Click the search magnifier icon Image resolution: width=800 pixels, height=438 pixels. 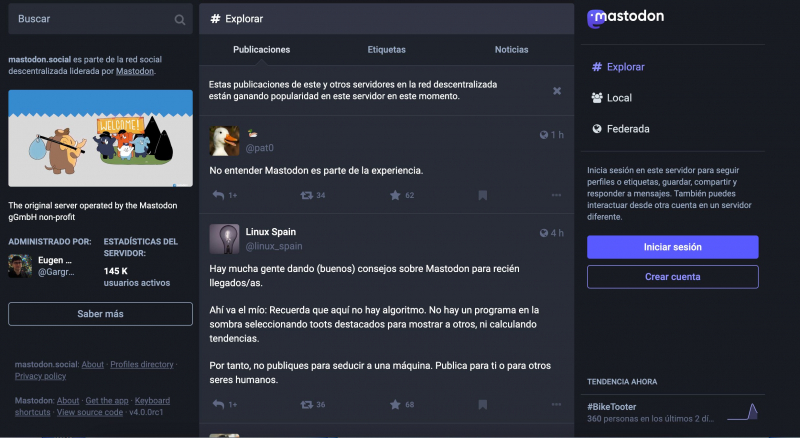pyautogui.click(x=180, y=19)
